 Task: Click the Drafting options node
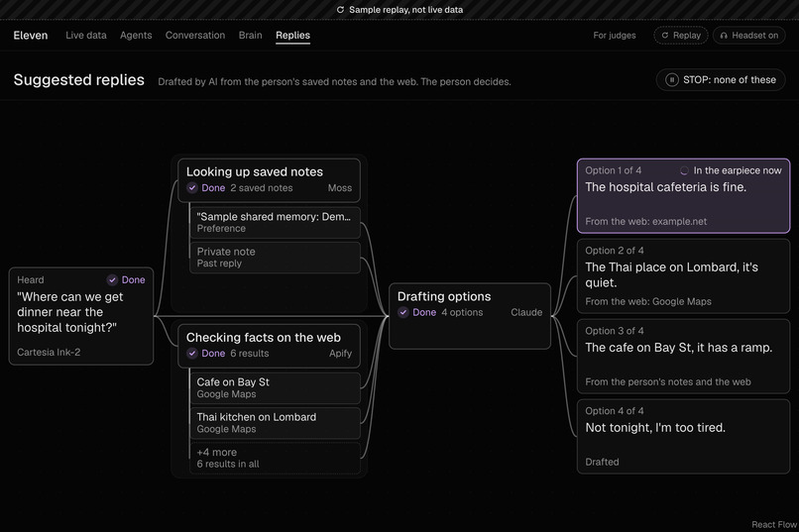[x=470, y=316]
